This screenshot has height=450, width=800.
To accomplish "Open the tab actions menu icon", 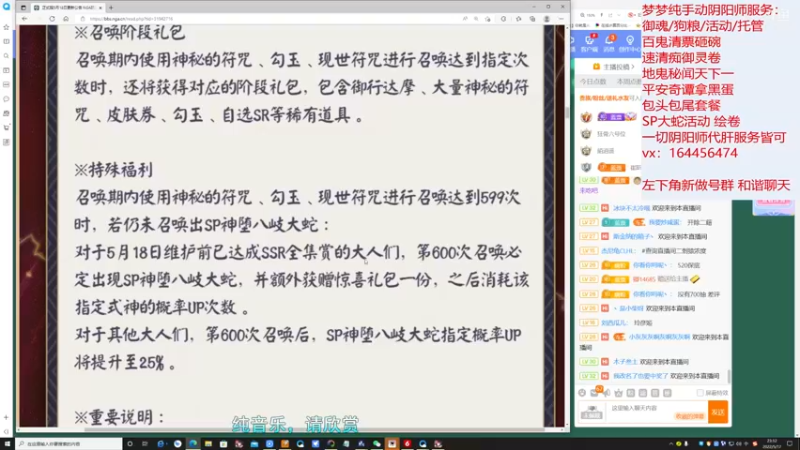I will tap(23, 8).
